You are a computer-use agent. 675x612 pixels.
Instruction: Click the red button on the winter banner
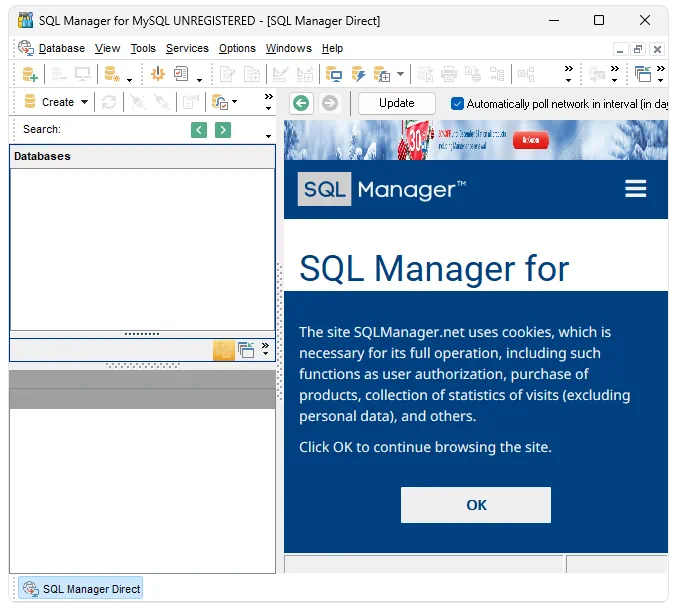coord(531,140)
